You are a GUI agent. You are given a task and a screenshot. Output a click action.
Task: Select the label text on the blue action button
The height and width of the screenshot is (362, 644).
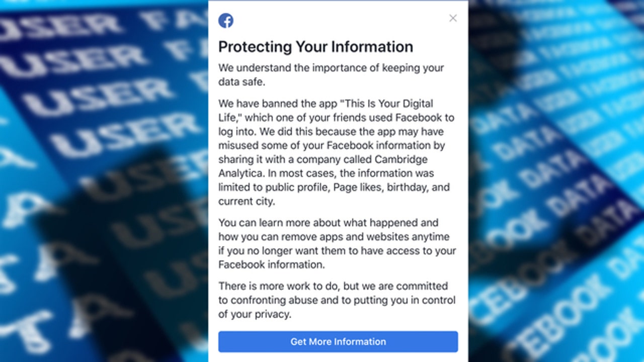pyautogui.click(x=337, y=341)
